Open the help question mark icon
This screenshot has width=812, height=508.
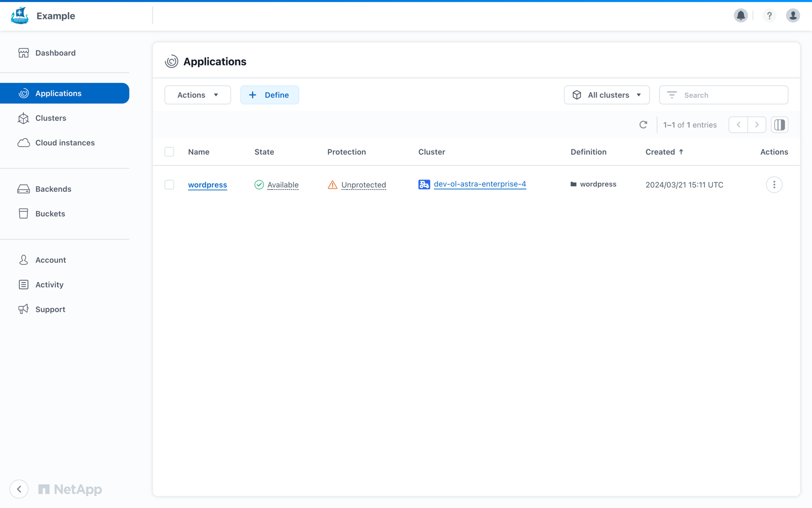point(769,15)
